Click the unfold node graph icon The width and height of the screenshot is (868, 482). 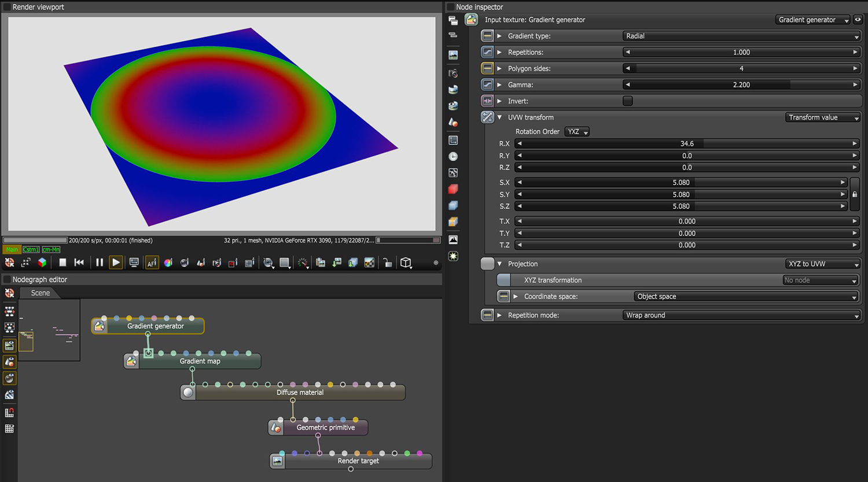(10, 311)
